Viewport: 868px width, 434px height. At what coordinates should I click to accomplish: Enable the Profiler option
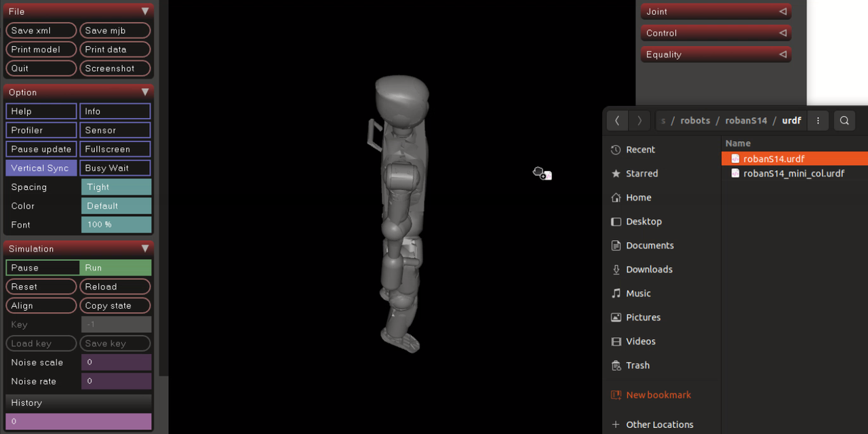coord(41,130)
